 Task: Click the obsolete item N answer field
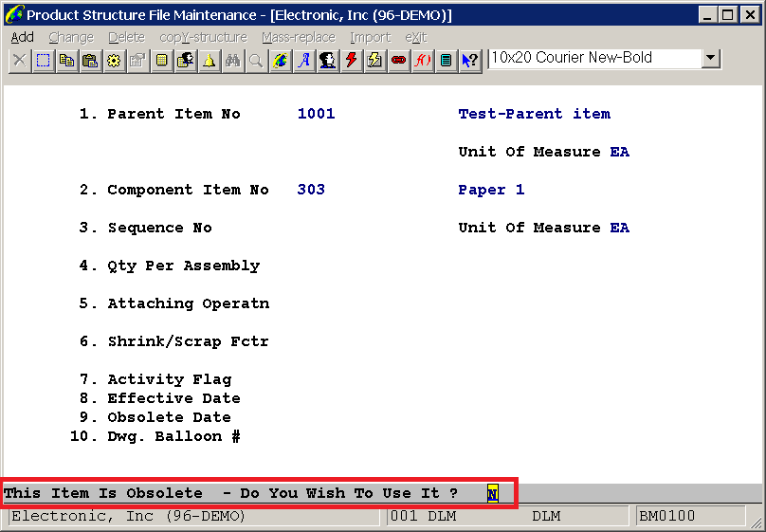(x=492, y=494)
